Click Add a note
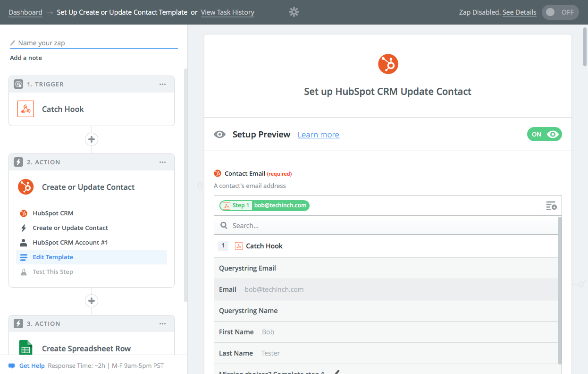 pyautogui.click(x=26, y=58)
